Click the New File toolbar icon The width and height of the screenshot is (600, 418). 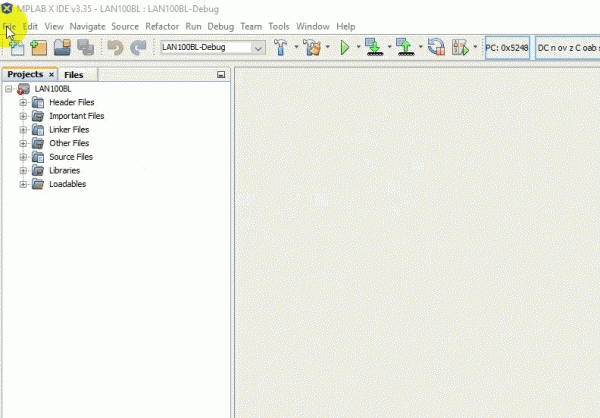(16, 48)
